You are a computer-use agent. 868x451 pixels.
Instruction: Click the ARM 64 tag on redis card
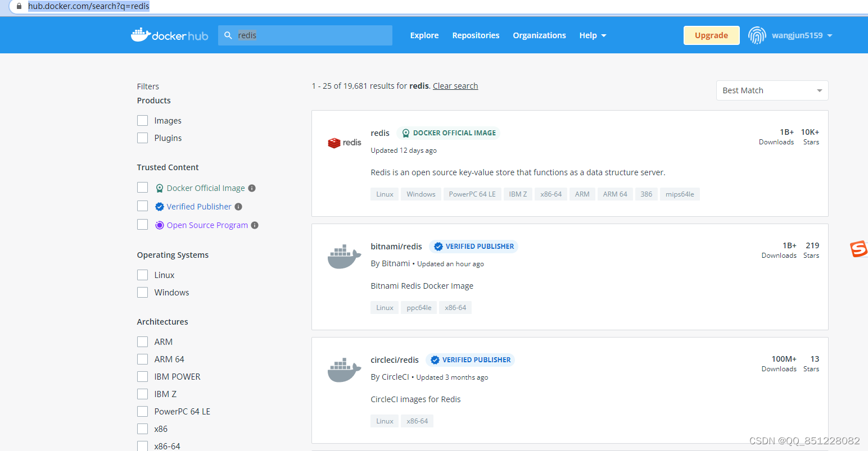[x=615, y=194]
